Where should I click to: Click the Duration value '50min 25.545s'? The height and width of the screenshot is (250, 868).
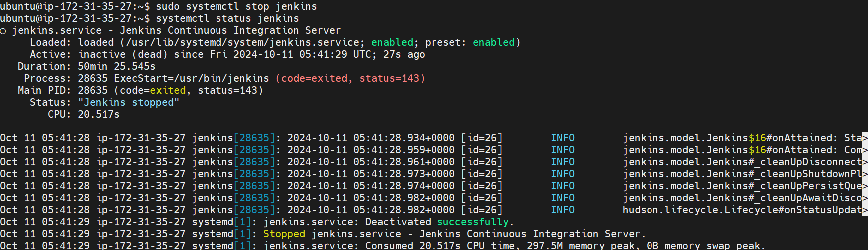[117, 67]
